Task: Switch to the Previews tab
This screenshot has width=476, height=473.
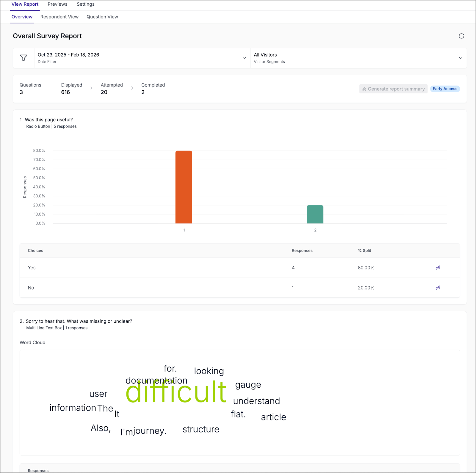Action: [57, 4]
